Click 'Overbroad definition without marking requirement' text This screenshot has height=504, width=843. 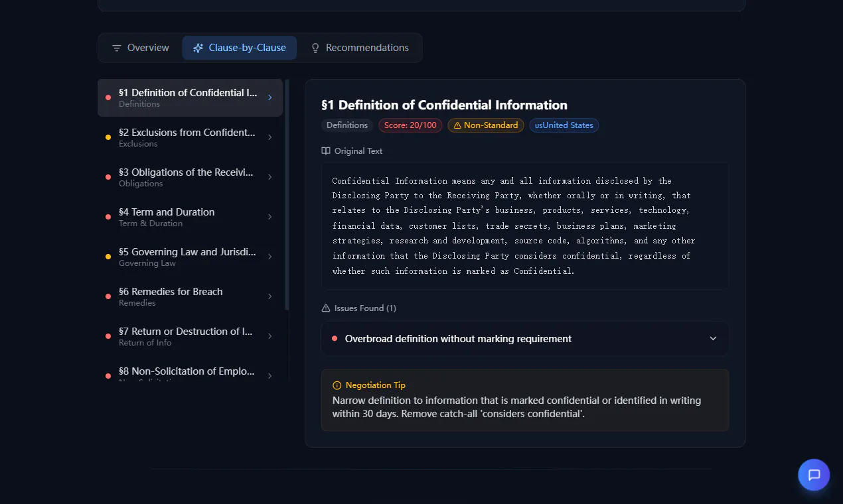point(458,339)
